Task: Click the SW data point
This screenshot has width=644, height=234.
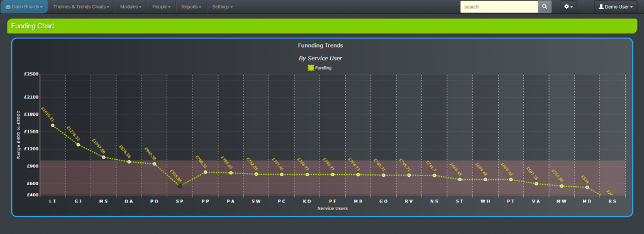Action: 257,174
